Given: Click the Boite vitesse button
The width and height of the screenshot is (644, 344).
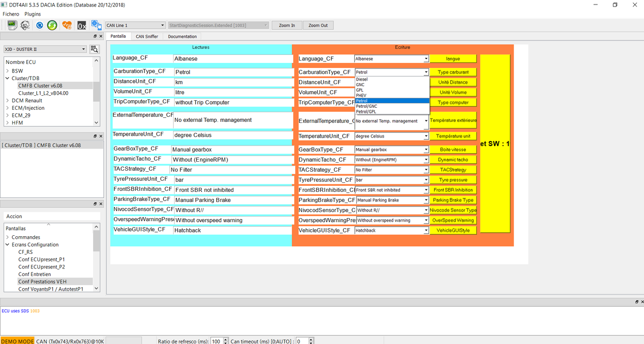Looking at the screenshot, I should point(453,150).
